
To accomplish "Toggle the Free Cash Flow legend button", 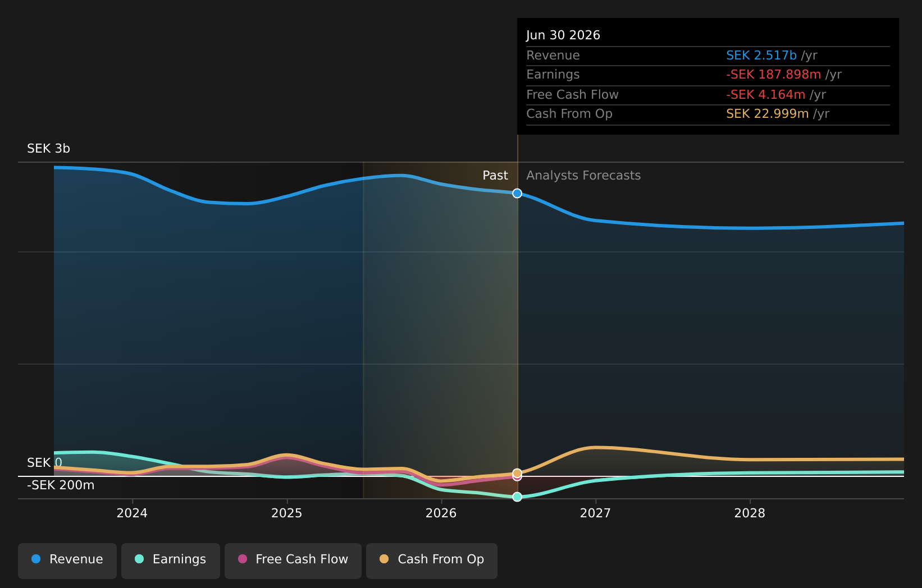I will (293, 561).
